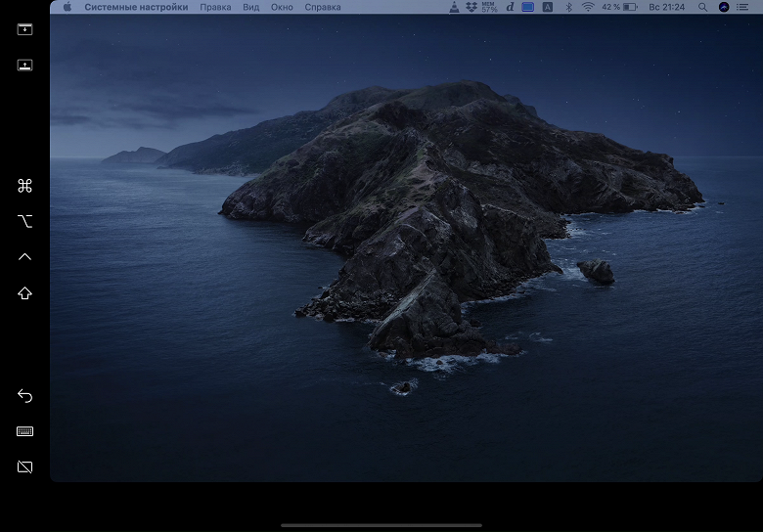Image resolution: width=763 pixels, height=532 pixels.
Task: Open the Окно menu
Action: click(282, 7)
